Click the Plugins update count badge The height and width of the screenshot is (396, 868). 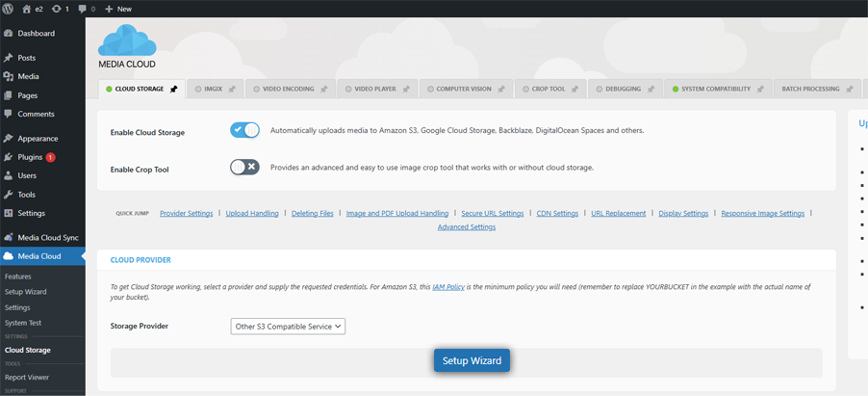50,157
